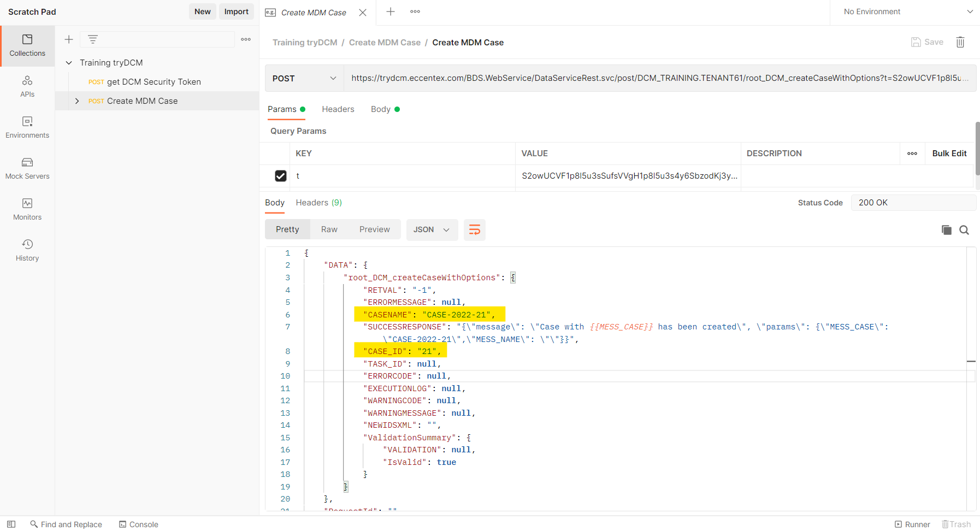The width and height of the screenshot is (980, 531).
Task: Select the Preview response view
Action: [375, 229]
